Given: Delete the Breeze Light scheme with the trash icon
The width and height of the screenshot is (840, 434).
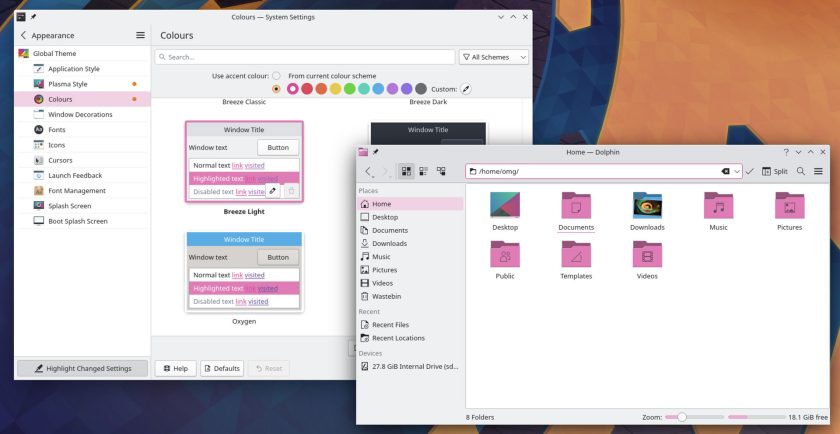Looking at the screenshot, I should tap(291, 191).
